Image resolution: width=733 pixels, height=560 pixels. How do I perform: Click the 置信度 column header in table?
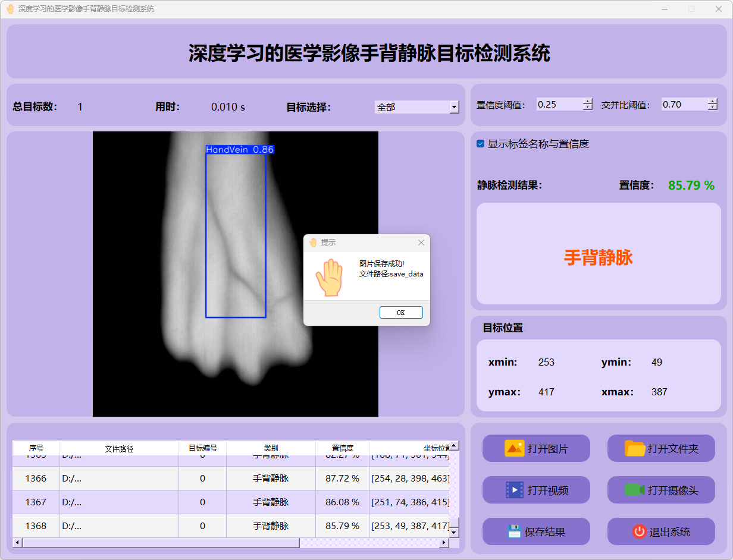[342, 448]
